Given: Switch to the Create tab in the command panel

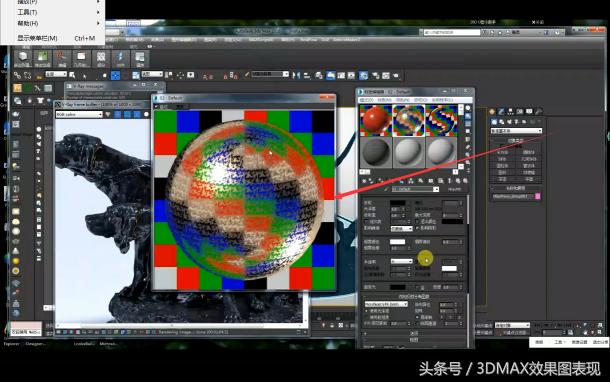Looking at the screenshot, I should point(493,112).
